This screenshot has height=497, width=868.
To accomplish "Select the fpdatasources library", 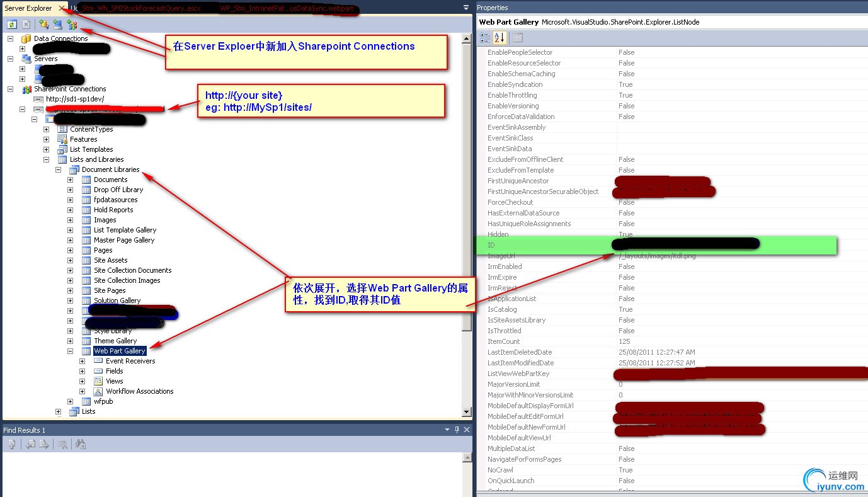I will (115, 200).
